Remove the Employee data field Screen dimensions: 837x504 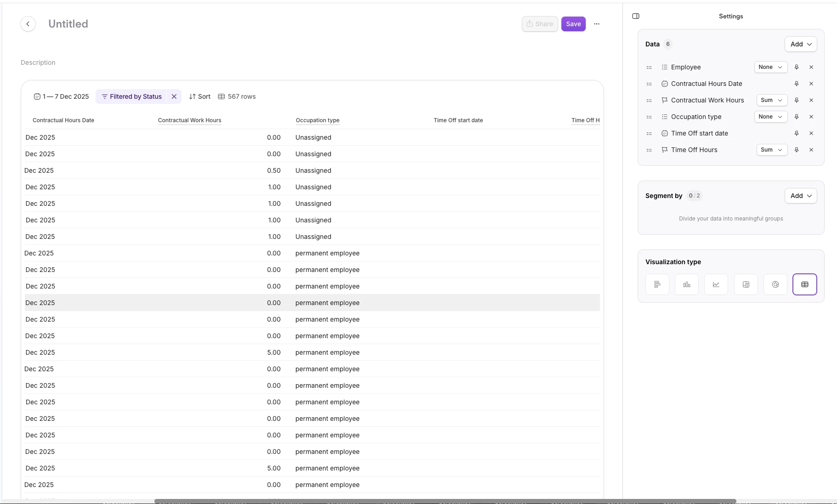811,67
